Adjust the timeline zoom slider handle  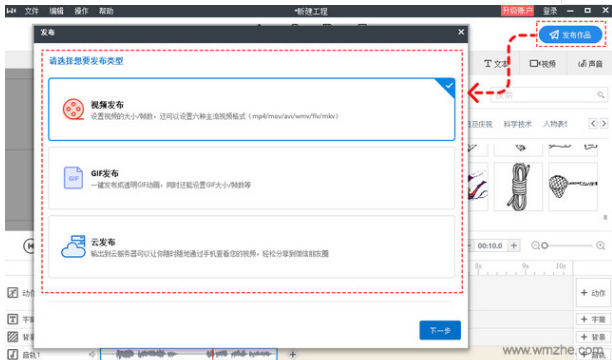tap(545, 246)
